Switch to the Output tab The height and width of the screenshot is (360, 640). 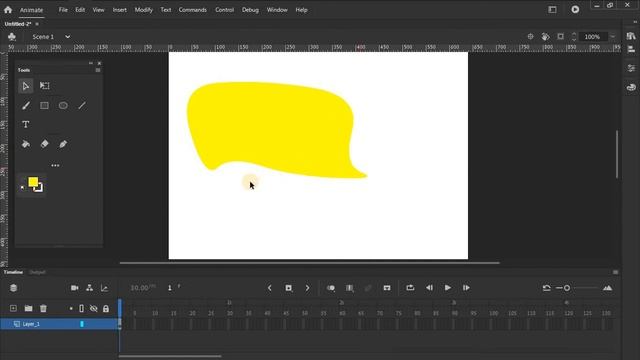(37, 272)
